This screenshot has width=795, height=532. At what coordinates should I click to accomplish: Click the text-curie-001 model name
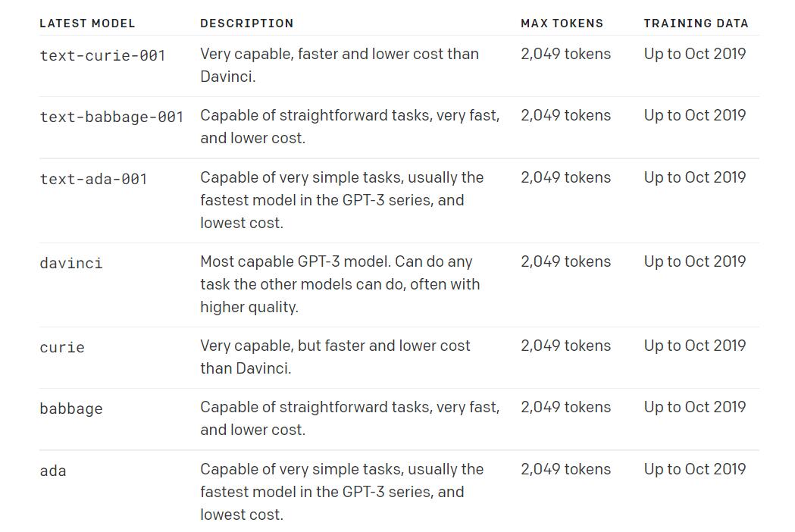coord(102,55)
